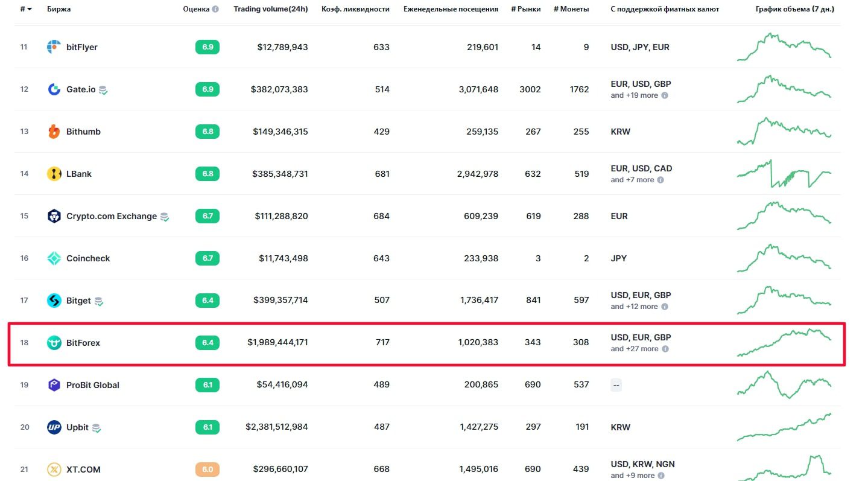Click info icon next to Оценка header

point(215,10)
